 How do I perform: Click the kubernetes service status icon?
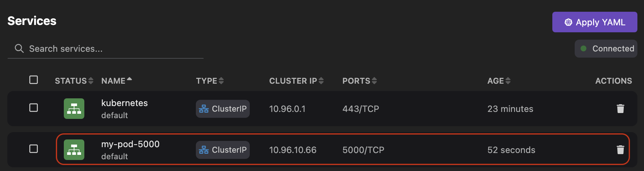point(74,109)
